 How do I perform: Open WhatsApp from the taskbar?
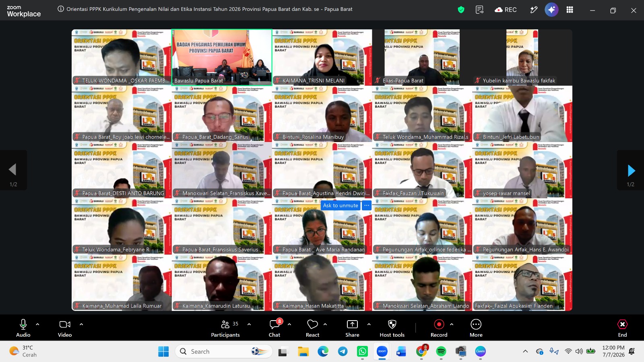tap(362, 352)
